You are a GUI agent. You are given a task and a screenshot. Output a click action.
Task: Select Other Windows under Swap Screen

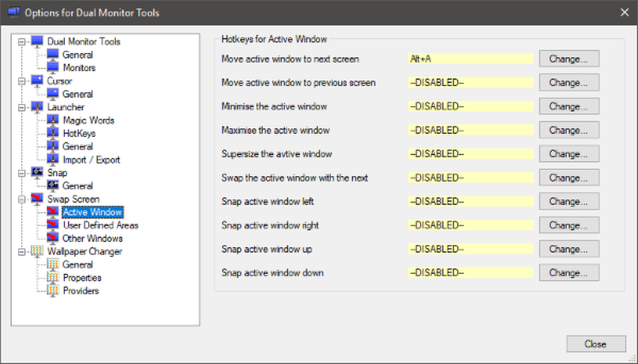click(x=93, y=238)
